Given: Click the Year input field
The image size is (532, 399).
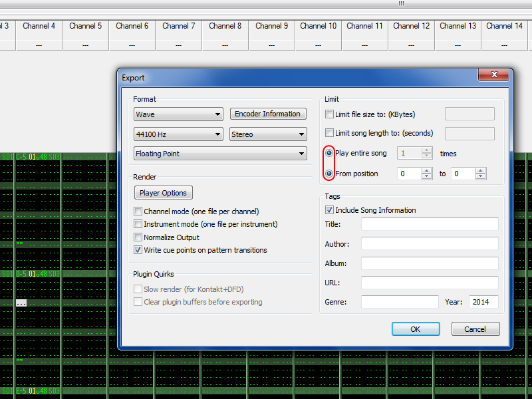Looking at the screenshot, I should (x=483, y=302).
